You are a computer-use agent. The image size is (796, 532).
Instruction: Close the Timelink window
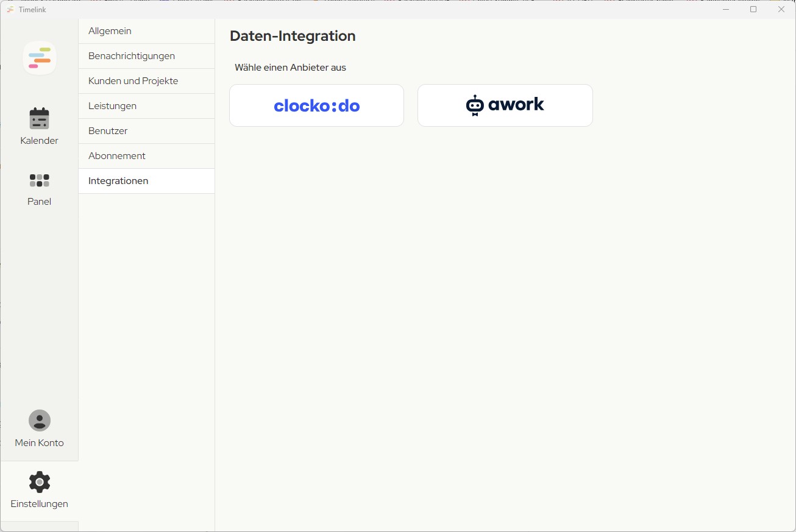[x=781, y=9]
